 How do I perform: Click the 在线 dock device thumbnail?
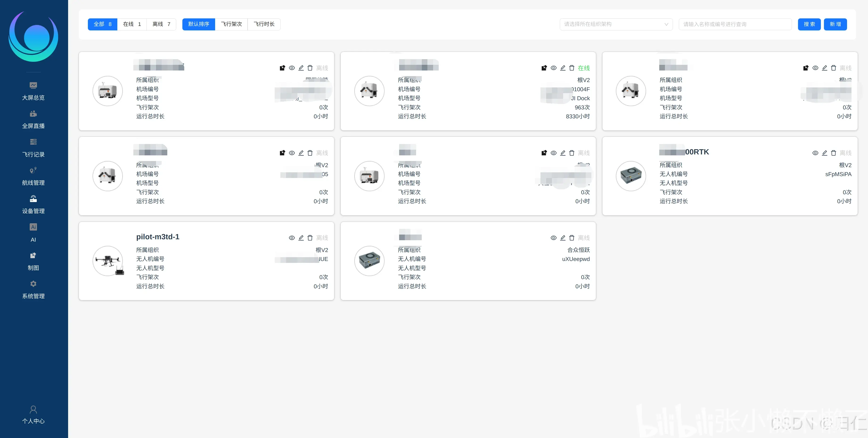(369, 91)
